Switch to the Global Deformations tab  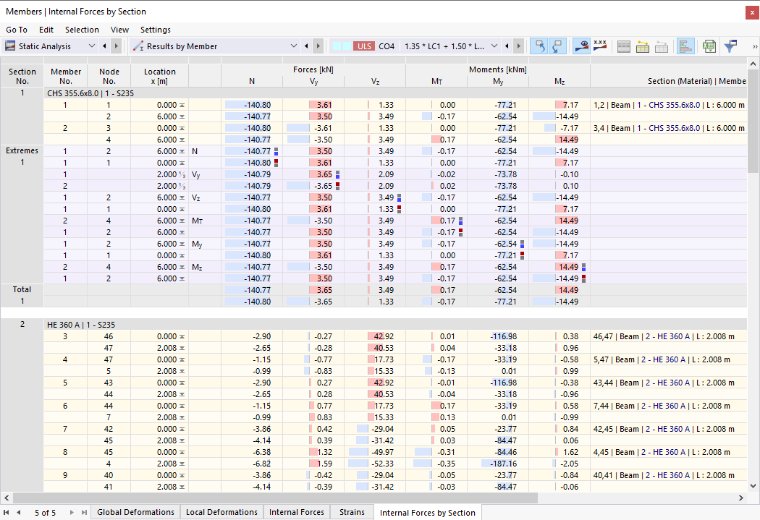tap(136, 512)
